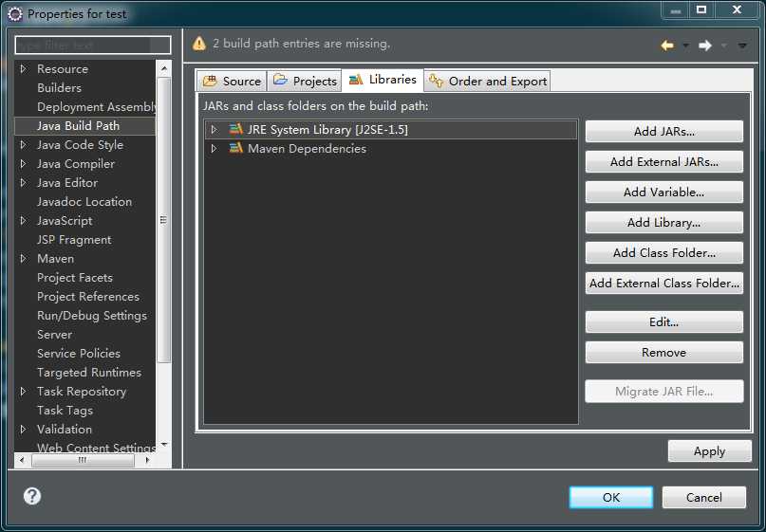The image size is (766, 532).
Task: Expand the Maven Dependencies entry
Action: click(214, 148)
